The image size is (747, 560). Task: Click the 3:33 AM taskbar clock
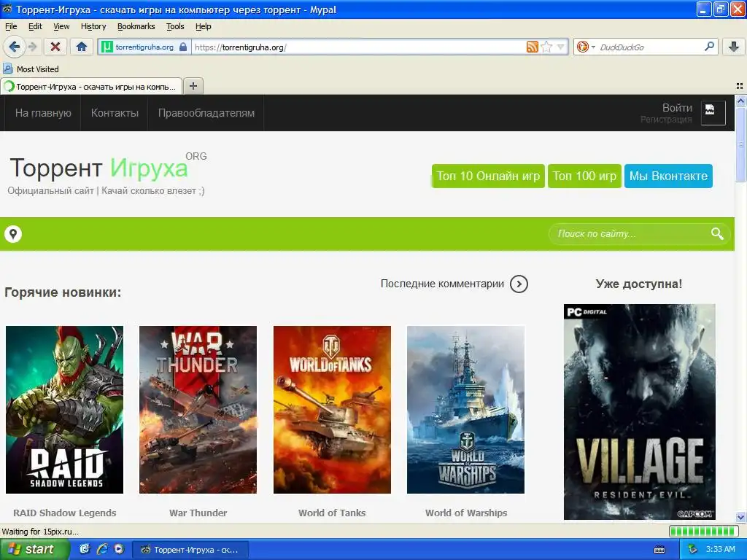[x=720, y=549]
